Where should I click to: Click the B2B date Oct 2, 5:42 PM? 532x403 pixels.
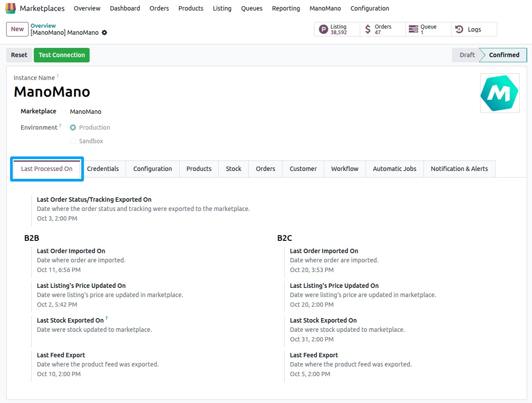tap(57, 305)
